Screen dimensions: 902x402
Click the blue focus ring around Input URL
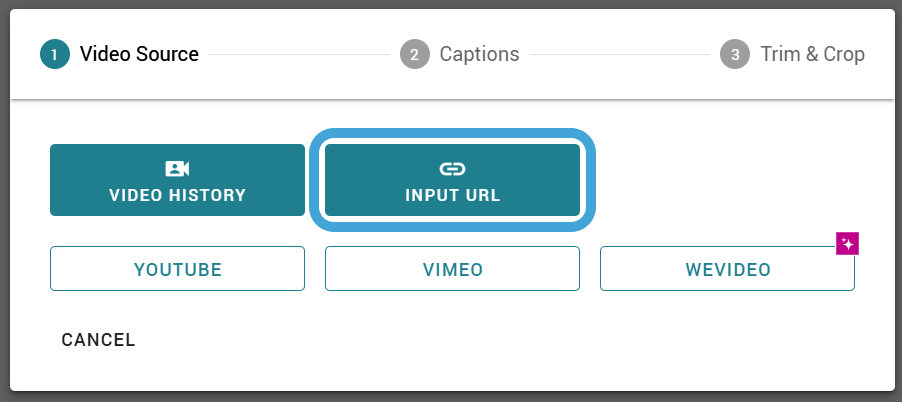tap(452, 133)
